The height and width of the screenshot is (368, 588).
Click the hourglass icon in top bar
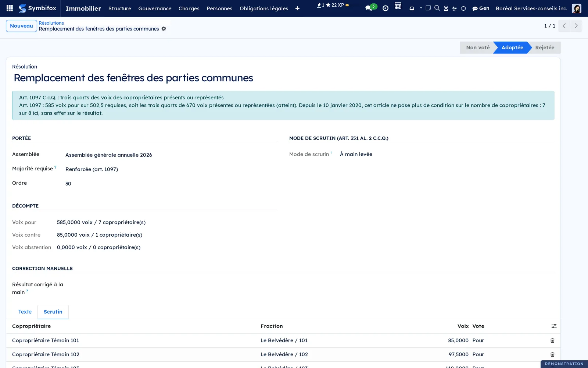tap(446, 8)
